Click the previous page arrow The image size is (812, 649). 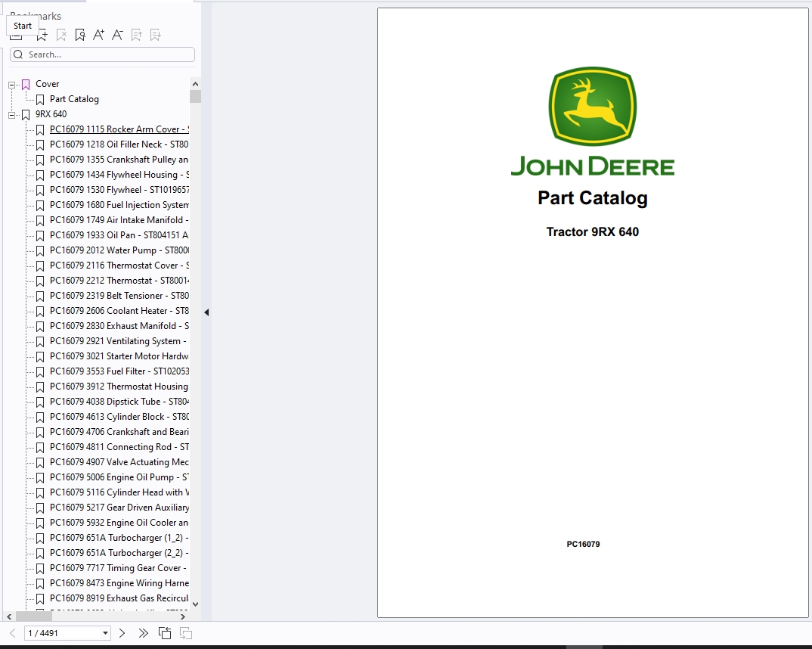(13, 633)
